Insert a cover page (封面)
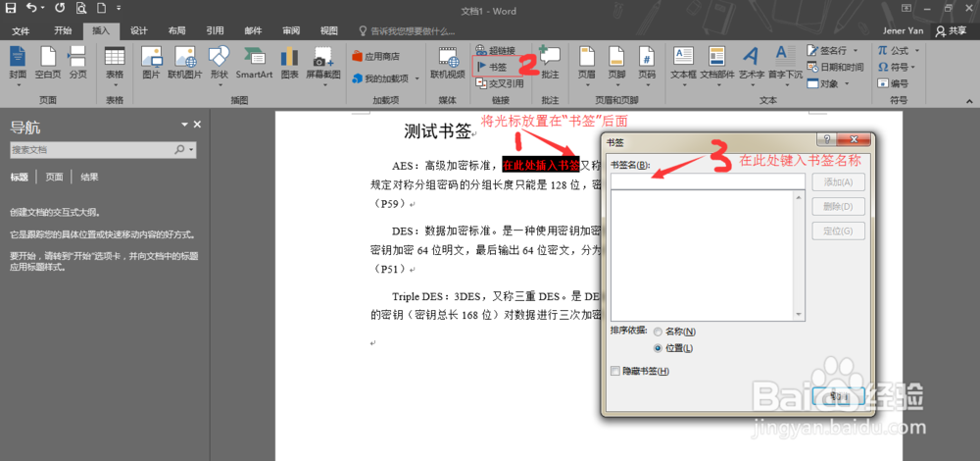Image resolution: width=980 pixels, height=461 pixels. click(18, 65)
